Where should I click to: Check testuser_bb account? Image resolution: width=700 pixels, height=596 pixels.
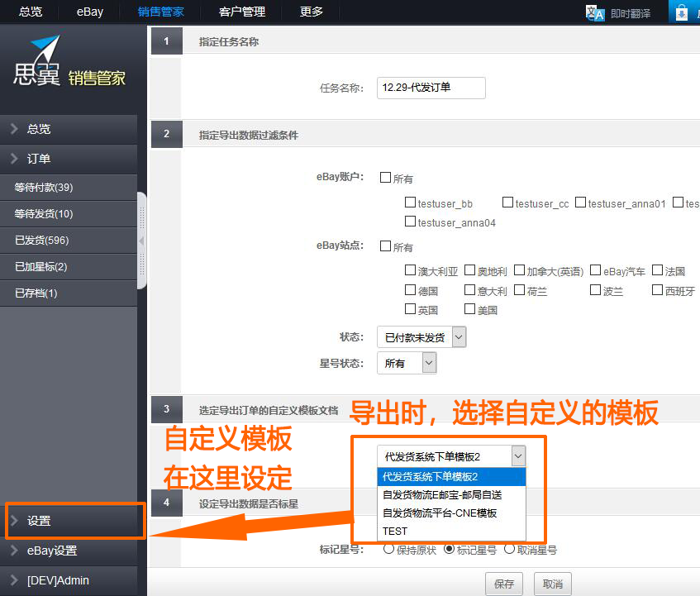(x=410, y=203)
